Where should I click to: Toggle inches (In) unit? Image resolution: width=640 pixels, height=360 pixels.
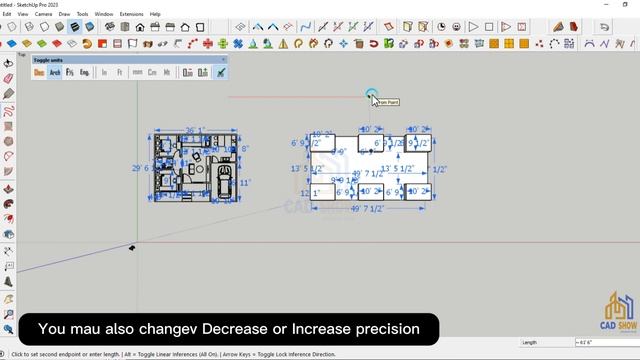[x=104, y=73]
